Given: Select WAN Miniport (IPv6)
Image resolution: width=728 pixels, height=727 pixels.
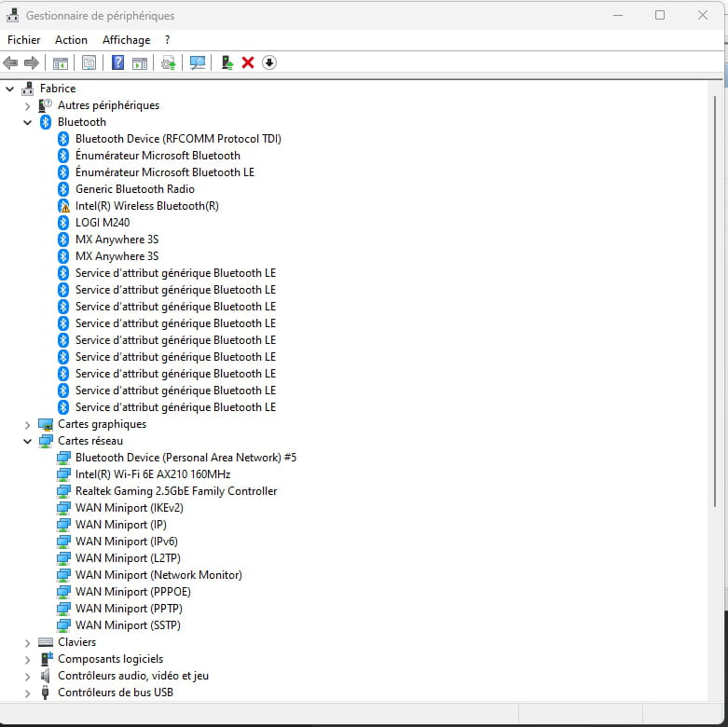Looking at the screenshot, I should tap(126, 542).
